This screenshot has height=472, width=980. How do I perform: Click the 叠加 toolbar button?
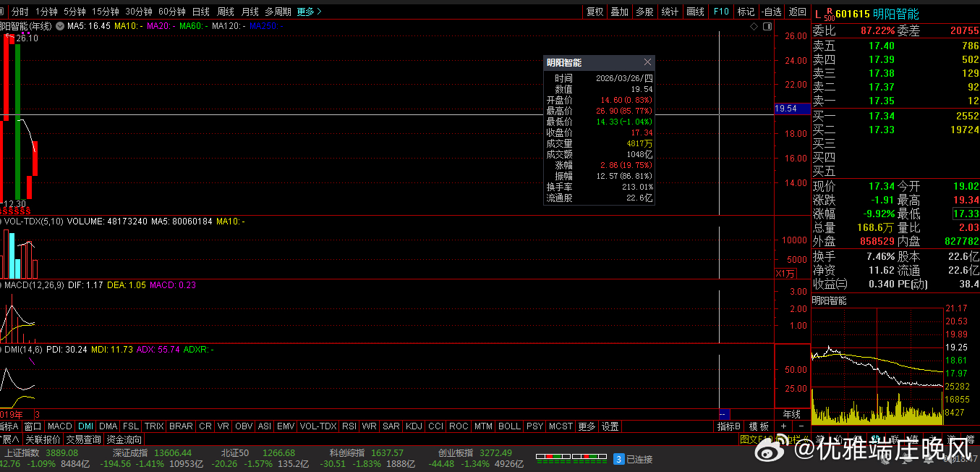(619, 12)
